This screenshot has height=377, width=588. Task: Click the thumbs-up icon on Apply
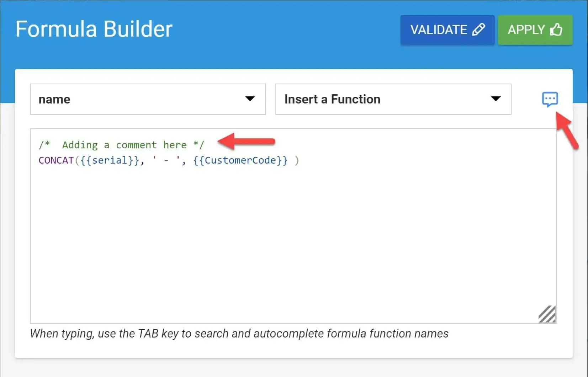(556, 30)
